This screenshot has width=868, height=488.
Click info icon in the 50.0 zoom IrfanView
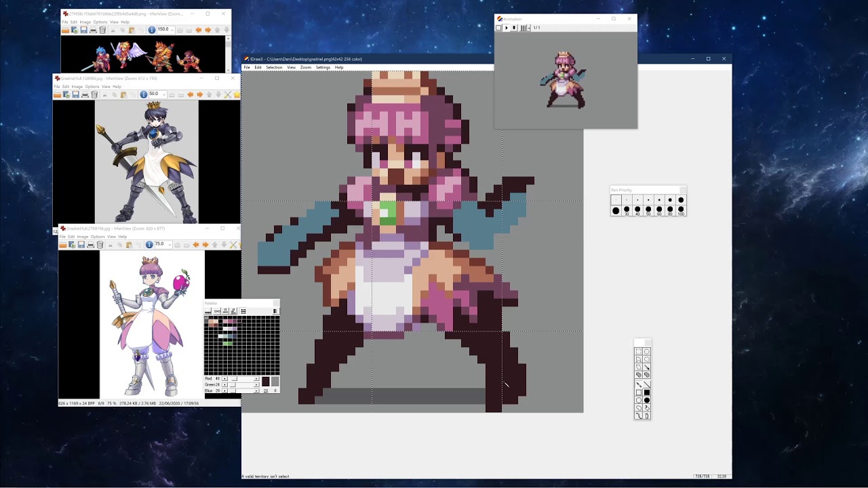(144, 94)
